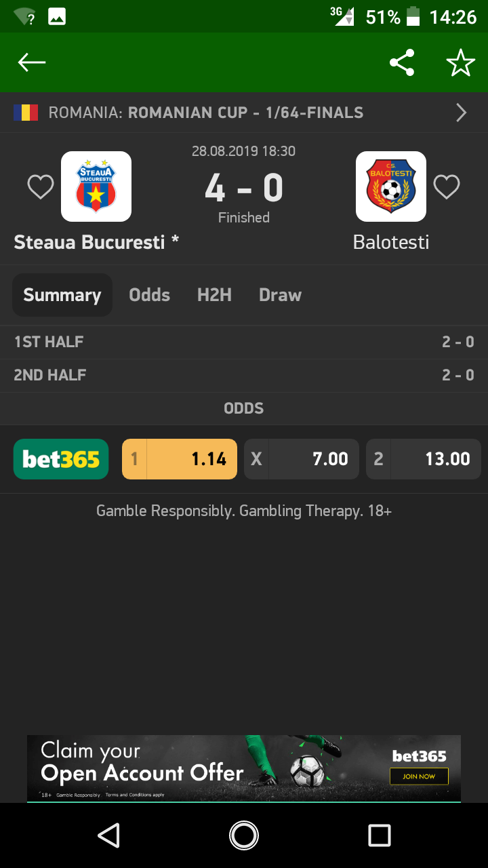The width and height of the screenshot is (488, 868).
Task: Open Android recent apps square button
Action: 380,835
